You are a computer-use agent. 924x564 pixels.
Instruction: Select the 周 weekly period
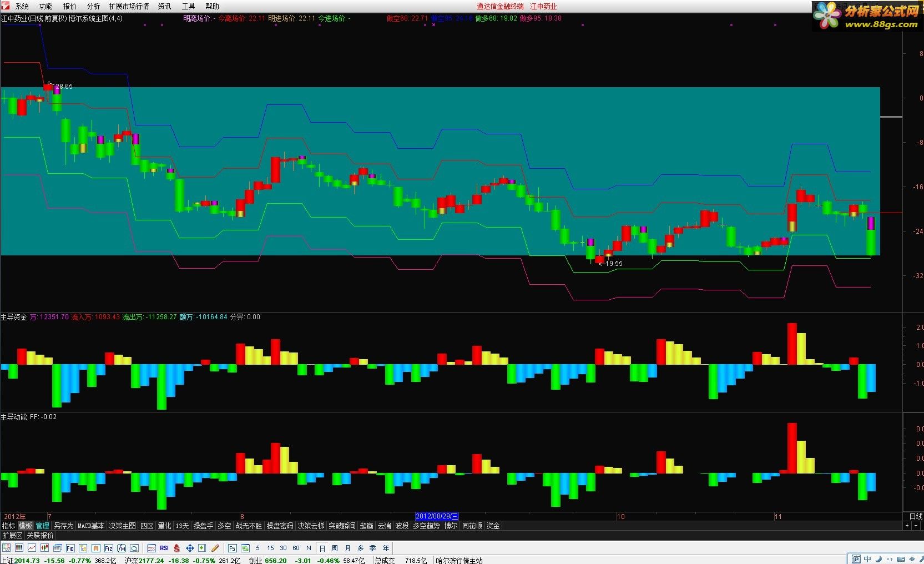pos(335,548)
